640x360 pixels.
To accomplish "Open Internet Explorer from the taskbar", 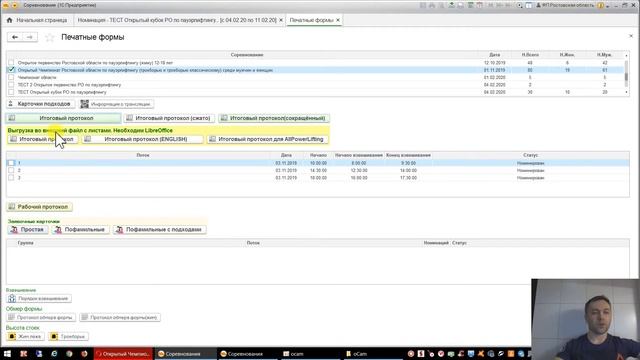I will 54,354.
